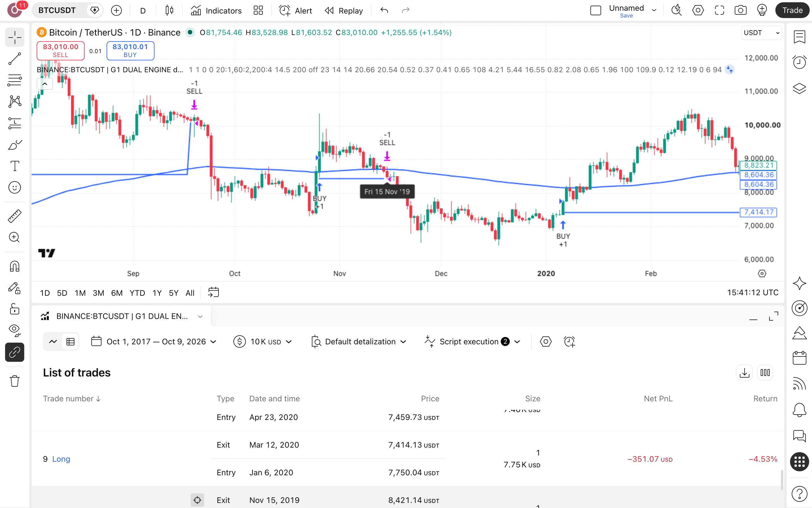Image resolution: width=812 pixels, height=508 pixels.
Task: Open the emoji and icons tool
Action: click(14, 187)
